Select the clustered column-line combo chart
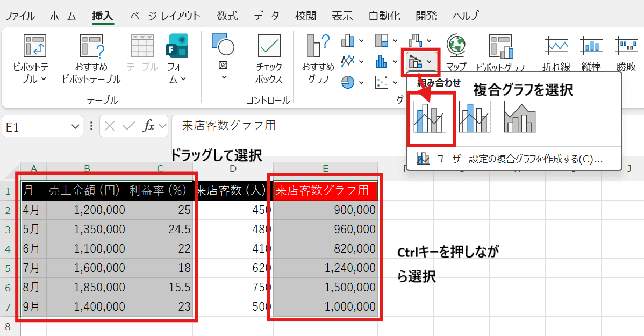This screenshot has height=336, width=644. (429, 117)
